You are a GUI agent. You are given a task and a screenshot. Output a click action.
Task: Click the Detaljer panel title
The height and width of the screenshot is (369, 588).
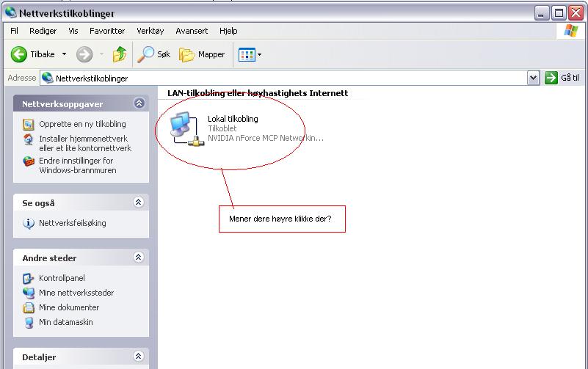tap(39, 357)
